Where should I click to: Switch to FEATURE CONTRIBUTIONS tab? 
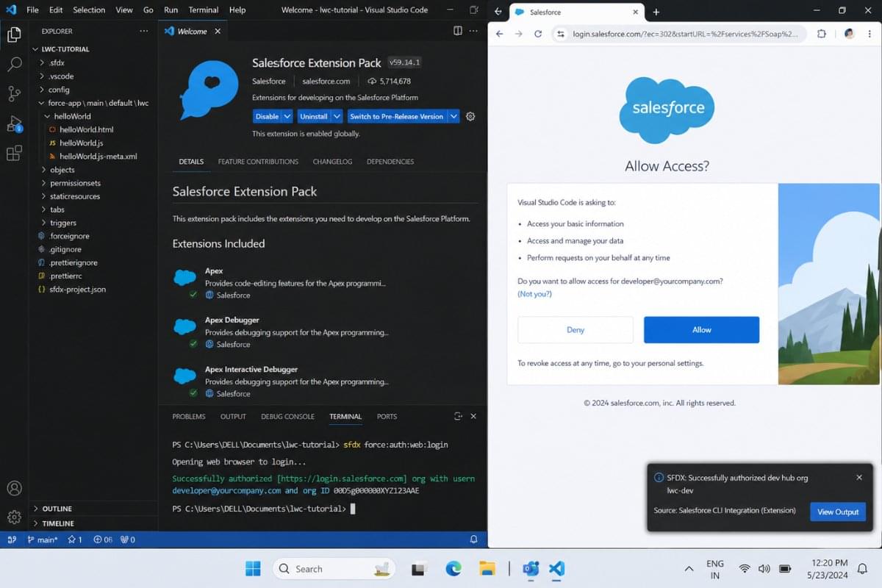pos(258,162)
